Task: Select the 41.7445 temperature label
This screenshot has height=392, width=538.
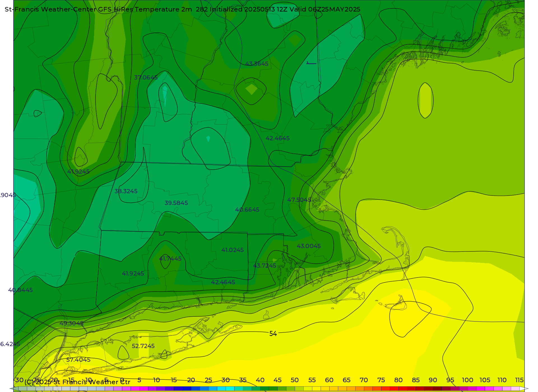Action: pos(170,259)
